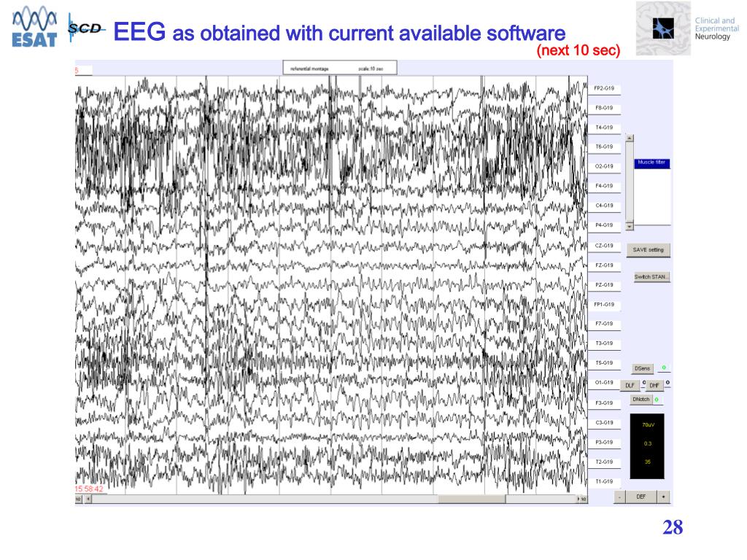747x560 pixels.
Task: Select the C3-G19 channel label
Action: [604, 423]
